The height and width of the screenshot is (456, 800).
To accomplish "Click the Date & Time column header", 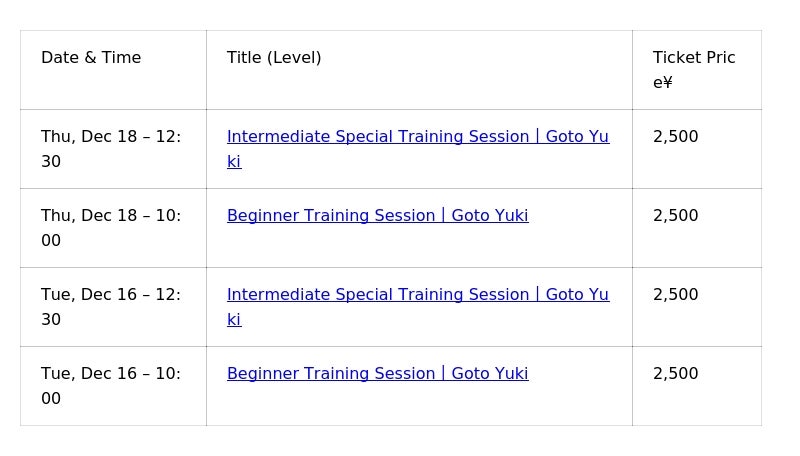I will click(x=91, y=58).
